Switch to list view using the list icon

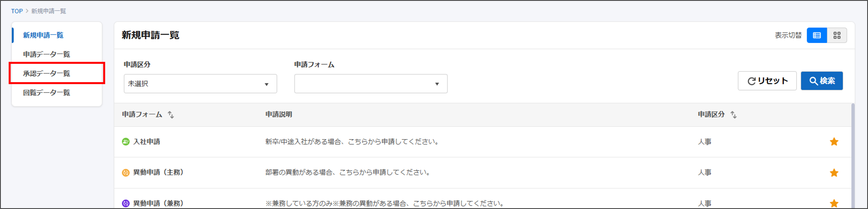817,35
